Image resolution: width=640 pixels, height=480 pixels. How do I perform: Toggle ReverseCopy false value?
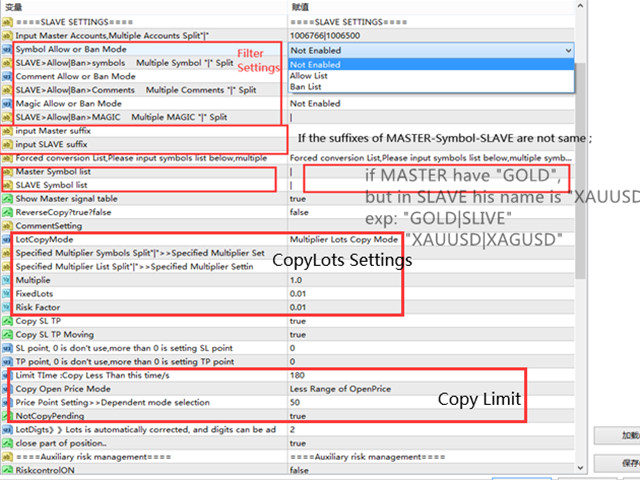click(x=299, y=212)
